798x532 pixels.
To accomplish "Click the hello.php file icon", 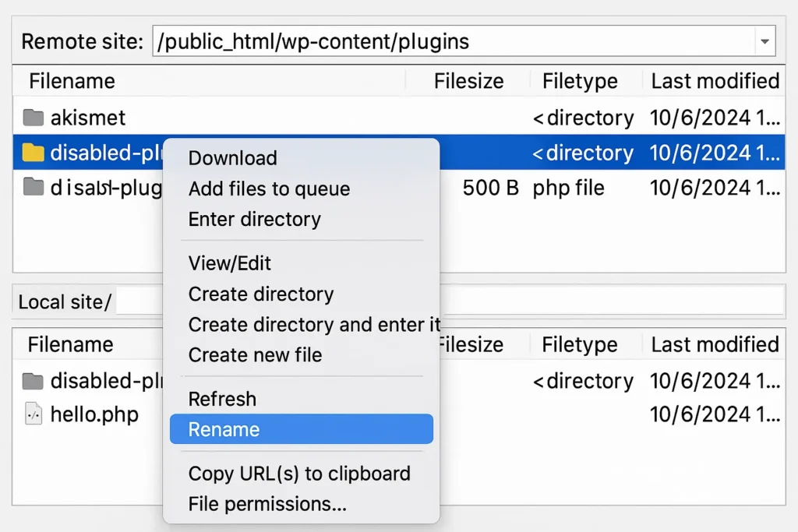I will click(x=34, y=414).
